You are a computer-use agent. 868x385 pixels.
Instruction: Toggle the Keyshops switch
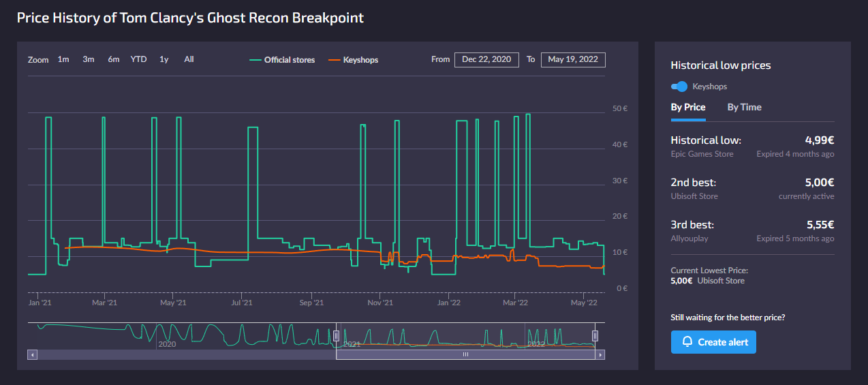679,87
